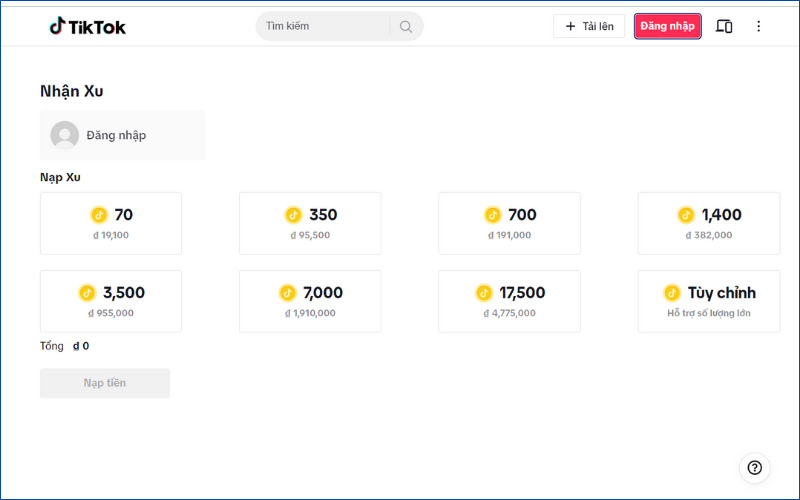Viewport: 800px width, 500px height.
Task: Click the coin icon beside Tùy chỉnh
Action: coord(672,293)
